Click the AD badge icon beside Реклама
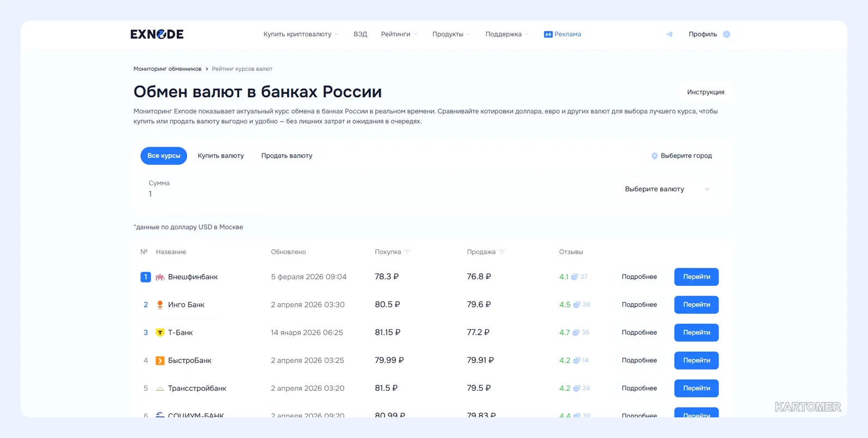The height and width of the screenshot is (438, 868). pos(548,34)
